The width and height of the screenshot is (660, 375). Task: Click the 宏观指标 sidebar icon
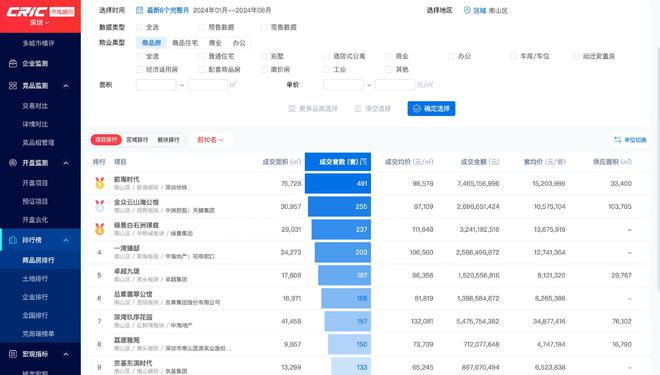[x=13, y=354]
